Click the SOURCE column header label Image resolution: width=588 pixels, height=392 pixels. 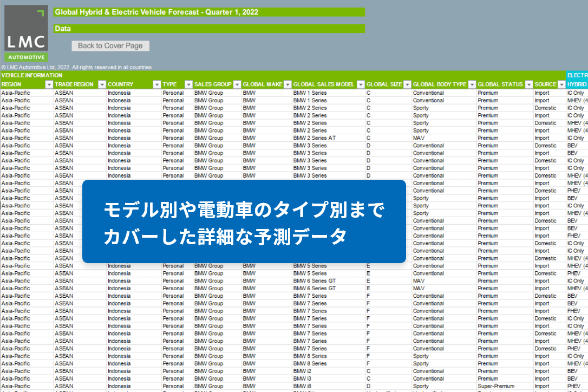[545, 84]
